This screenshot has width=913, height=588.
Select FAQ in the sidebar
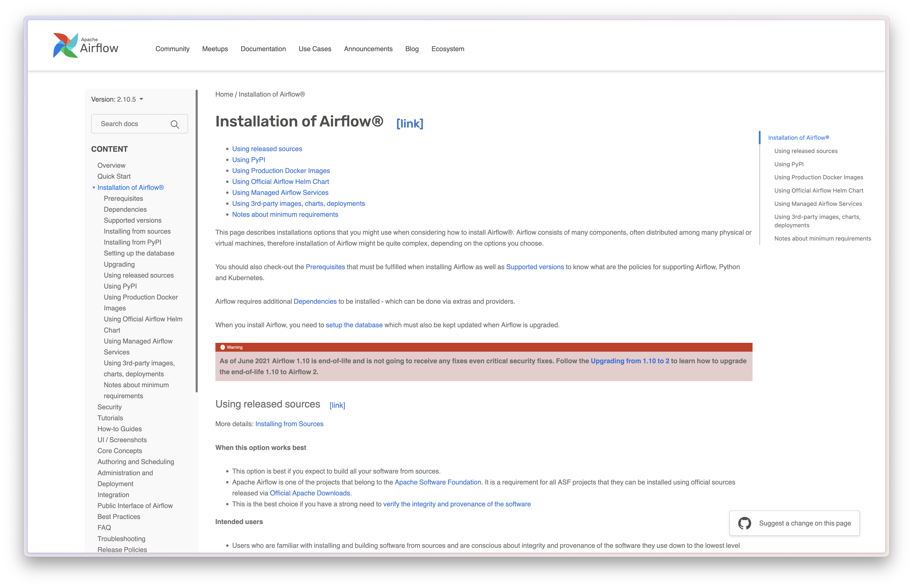tap(104, 528)
